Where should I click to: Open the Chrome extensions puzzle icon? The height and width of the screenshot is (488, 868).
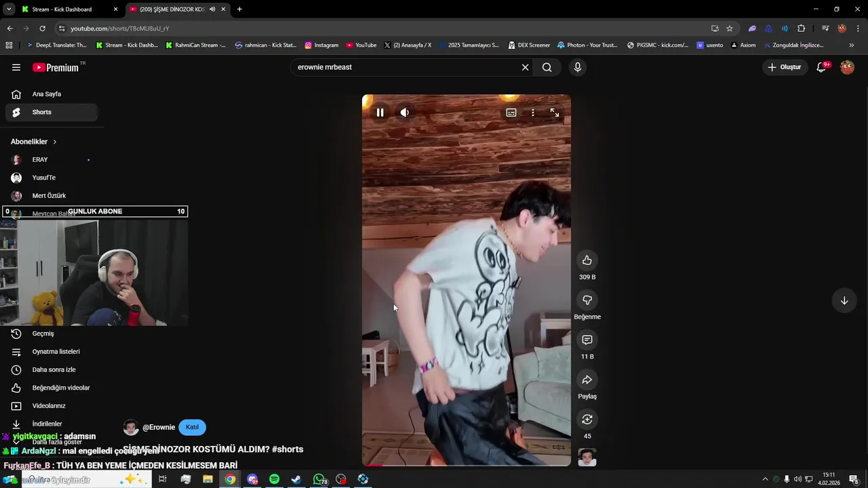(x=802, y=28)
